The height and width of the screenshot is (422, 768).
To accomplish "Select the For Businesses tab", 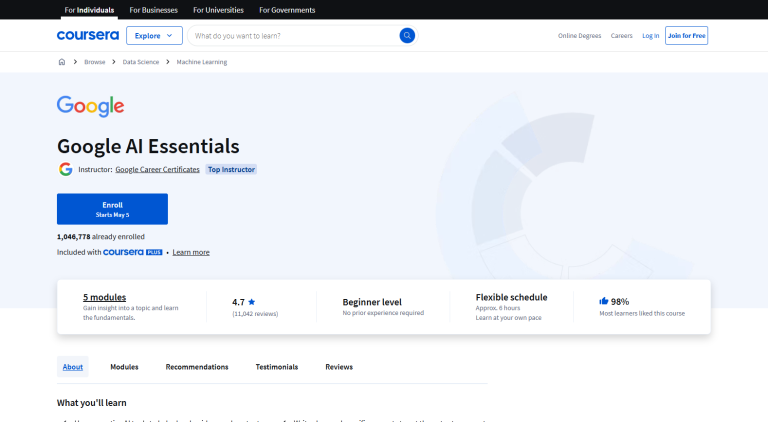I will coord(153,10).
